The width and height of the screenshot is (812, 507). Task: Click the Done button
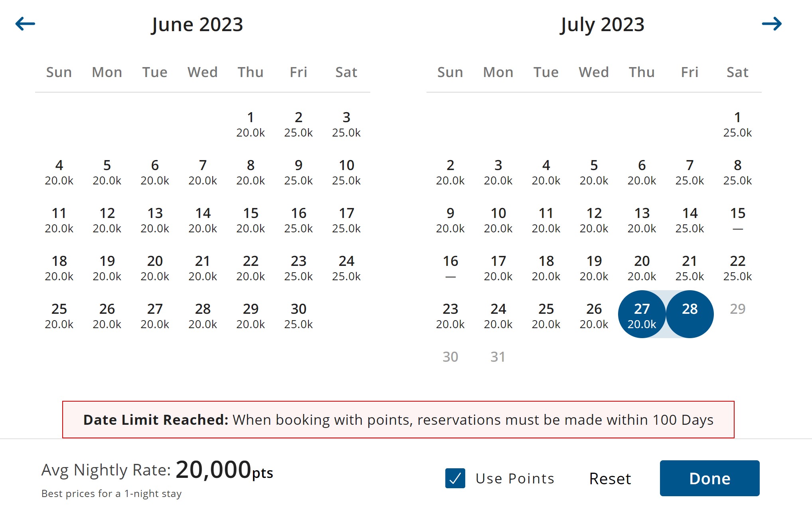[709, 478]
